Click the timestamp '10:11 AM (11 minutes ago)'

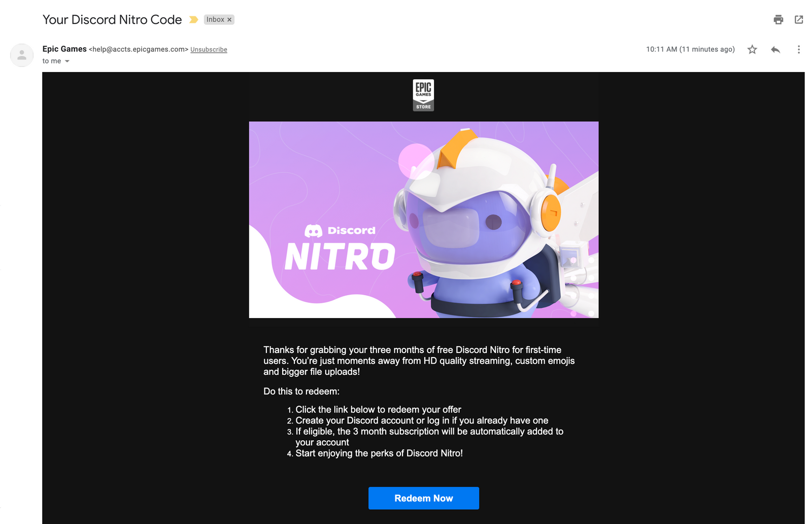coord(690,49)
